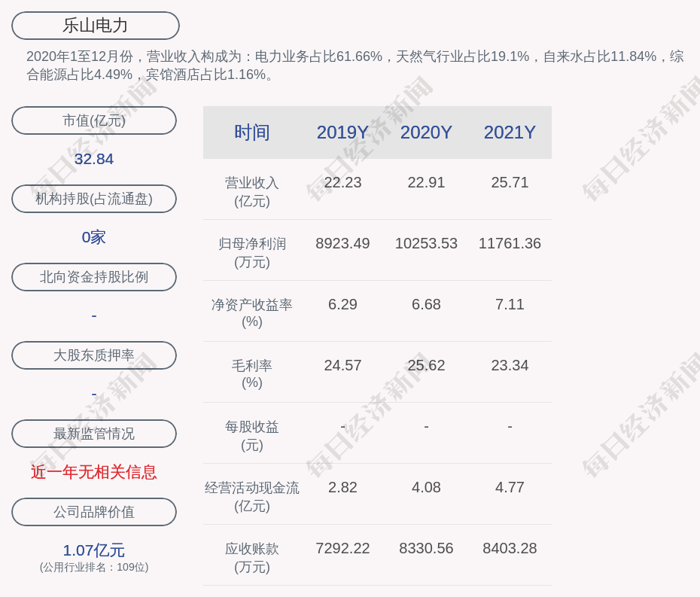Click the 公司品牌价值 pill
Viewport: 700px width, 597px height.
[x=94, y=512]
